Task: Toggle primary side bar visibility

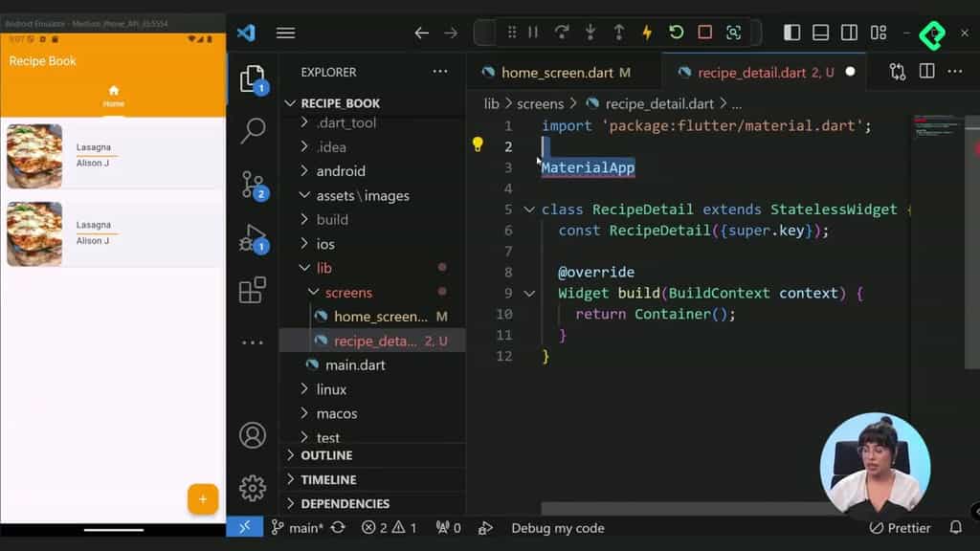Action: (x=791, y=33)
